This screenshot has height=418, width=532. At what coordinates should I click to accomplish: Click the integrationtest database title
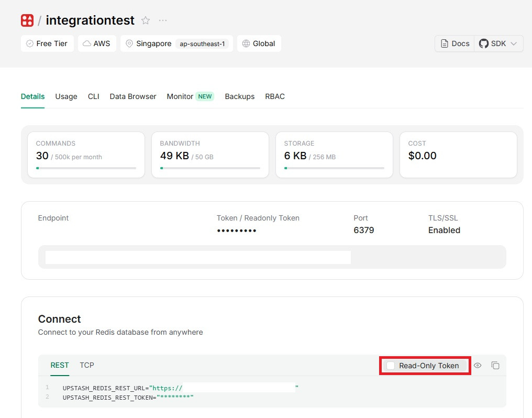click(x=90, y=20)
